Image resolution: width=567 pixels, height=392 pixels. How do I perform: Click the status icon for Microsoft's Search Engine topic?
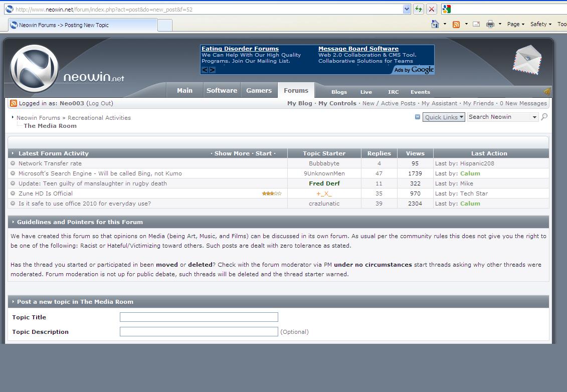pyautogui.click(x=13, y=173)
